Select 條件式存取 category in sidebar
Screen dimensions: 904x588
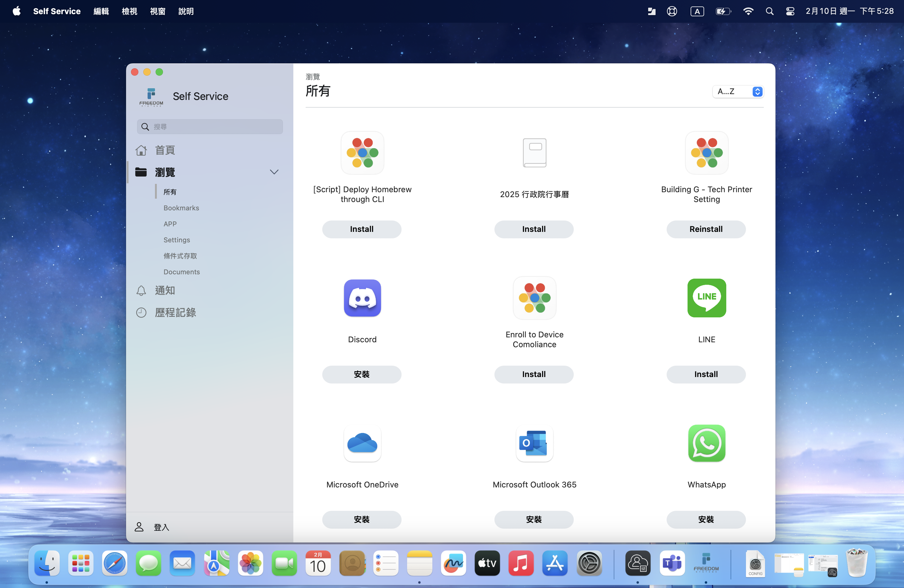tap(180, 256)
